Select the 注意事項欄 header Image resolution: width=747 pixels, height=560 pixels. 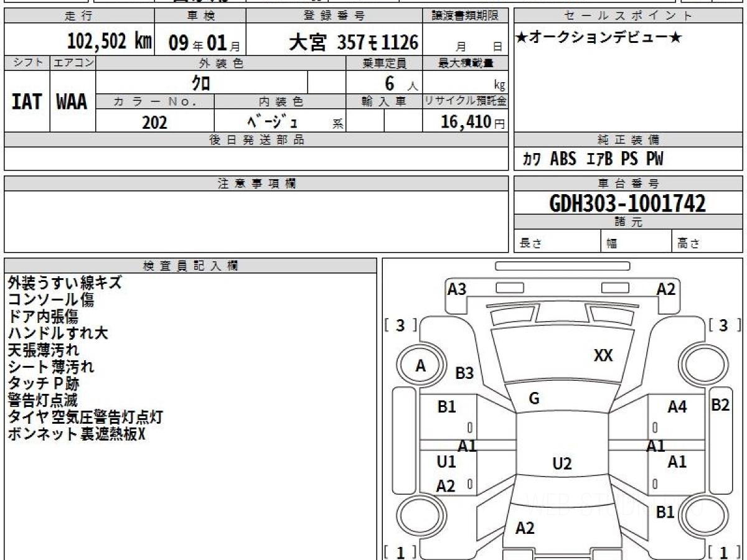[256, 184]
